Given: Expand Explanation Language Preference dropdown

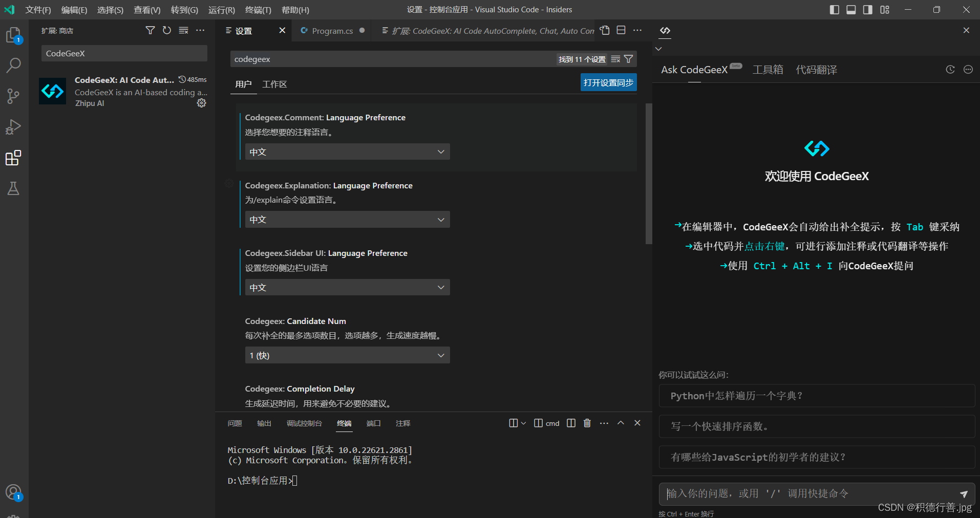Looking at the screenshot, I should [347, 220].
